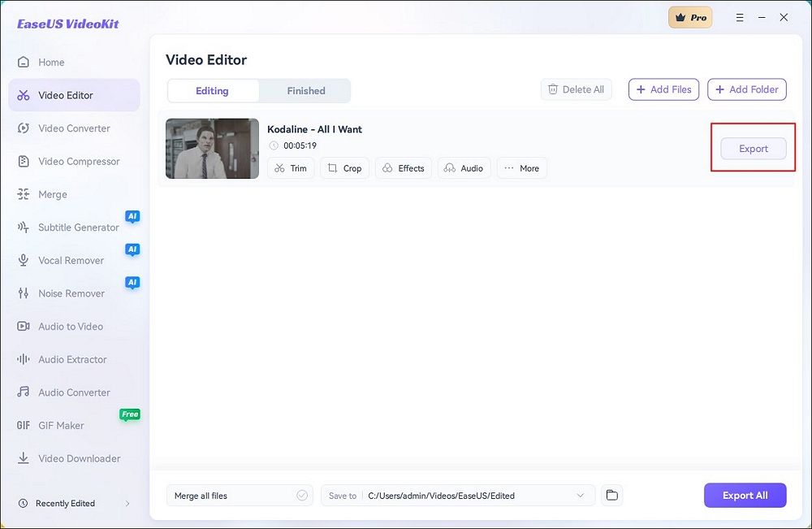Viewport: 812px width, 529px height.
Task: Open the Noise Remover tool
Action: (x=71, y=293)
